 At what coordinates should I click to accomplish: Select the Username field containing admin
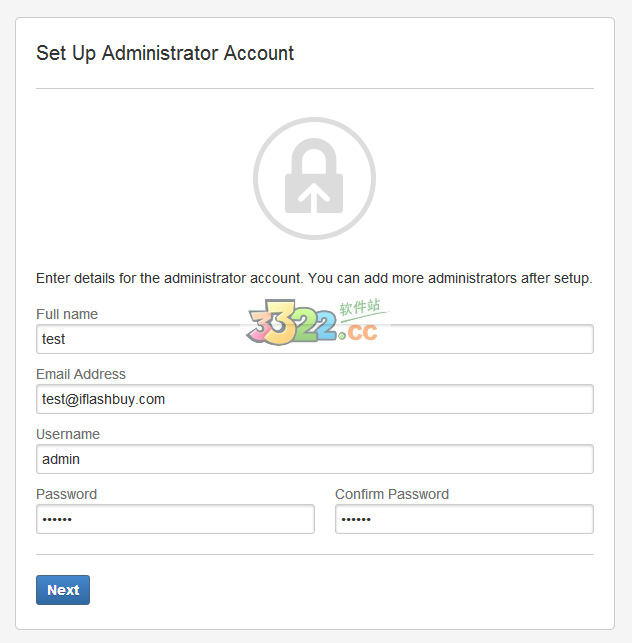click(x=314, y=459)
